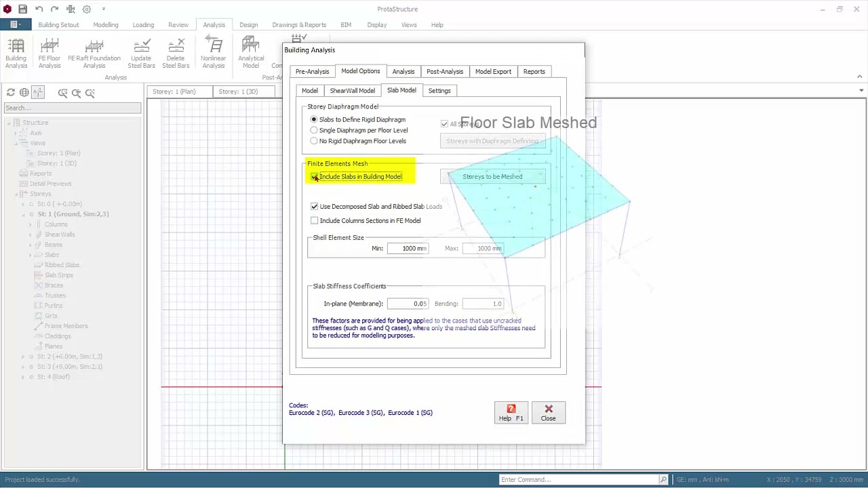The height and width of the screenshot is (488, 868).
Task: Enable Include Columns Sections in FE Model
Action: coord(314,220)
